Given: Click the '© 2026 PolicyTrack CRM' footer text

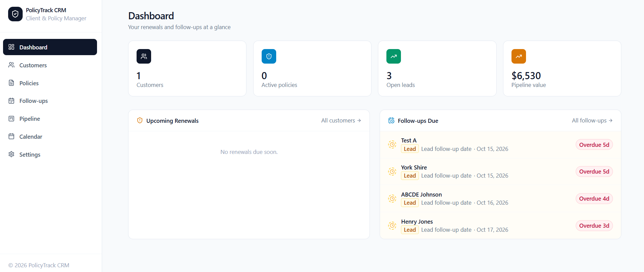Looking at the screenshot, I should (x=39, y=265).
